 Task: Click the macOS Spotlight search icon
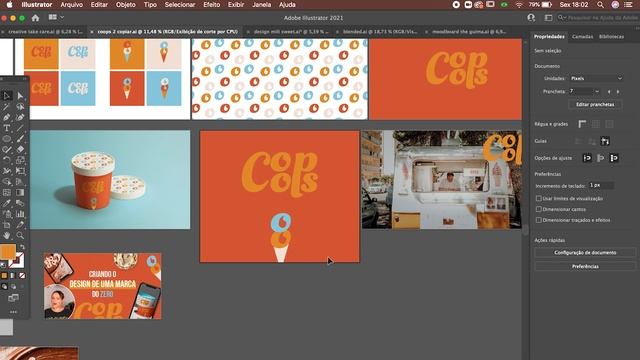click(x=600, y=5)
